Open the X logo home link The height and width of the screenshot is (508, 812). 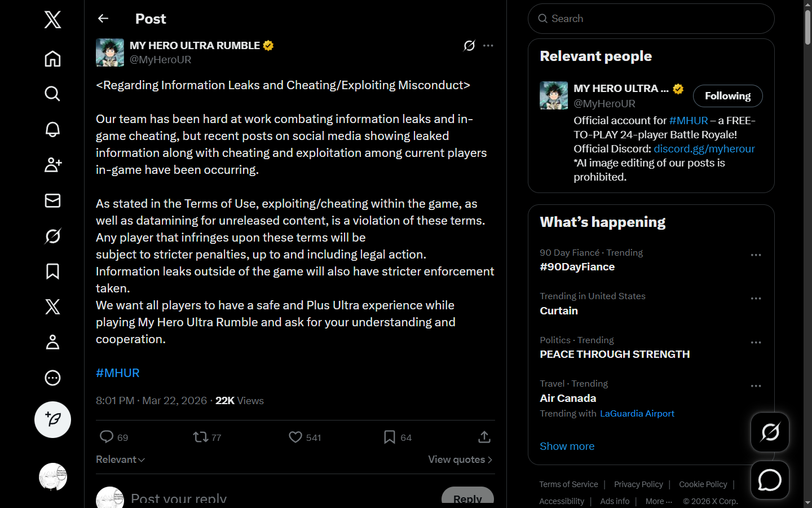click(x=52, y=20)
